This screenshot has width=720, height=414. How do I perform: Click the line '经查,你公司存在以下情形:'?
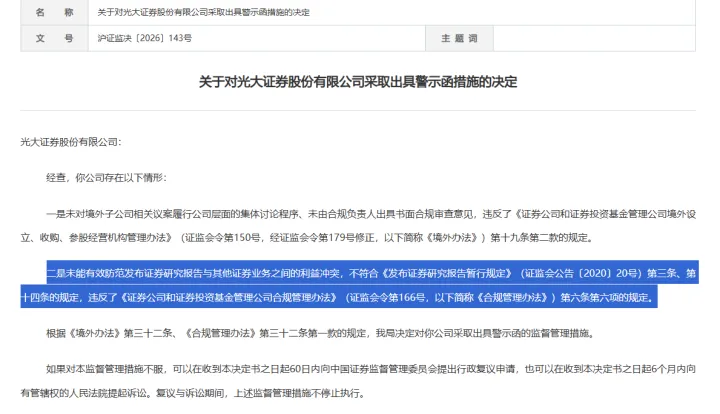point(106,178)
